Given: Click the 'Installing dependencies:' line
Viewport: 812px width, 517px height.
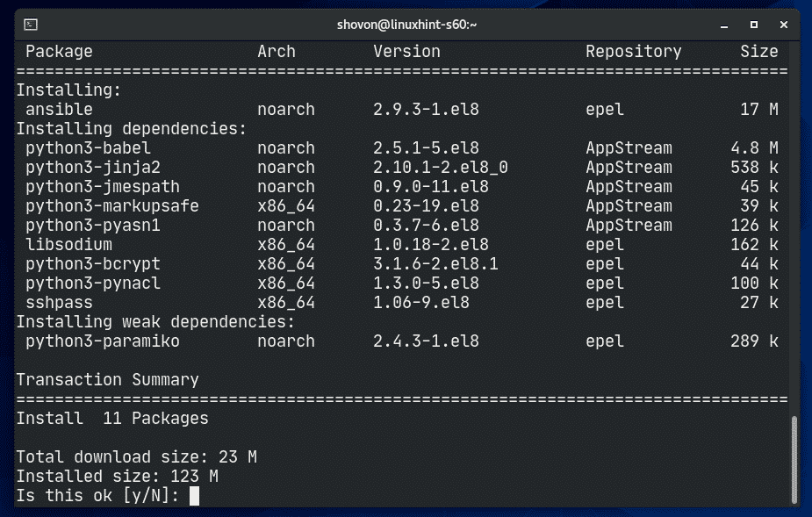Looking at the screenshot, I should pyautogui.click(x=132, y=128).
